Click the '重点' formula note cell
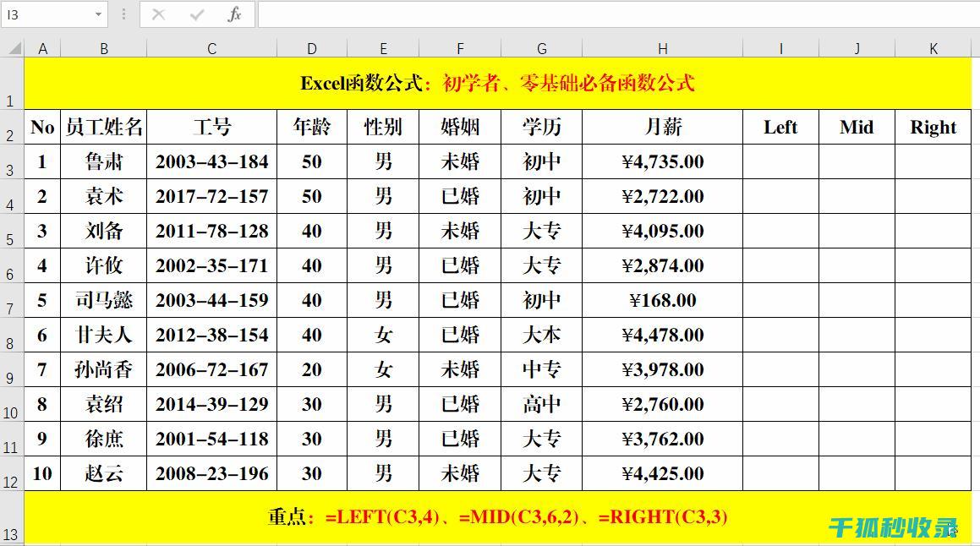 (497, 517)
